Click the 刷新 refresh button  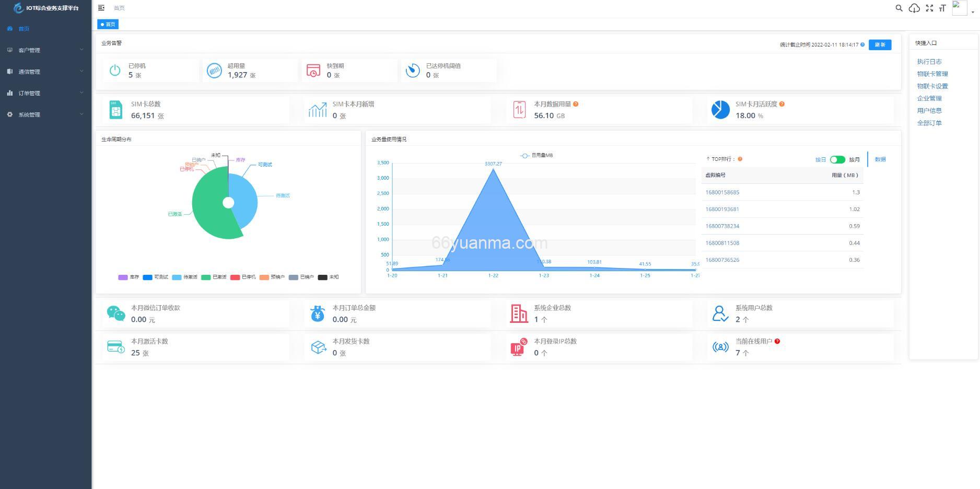click(880, 45)
